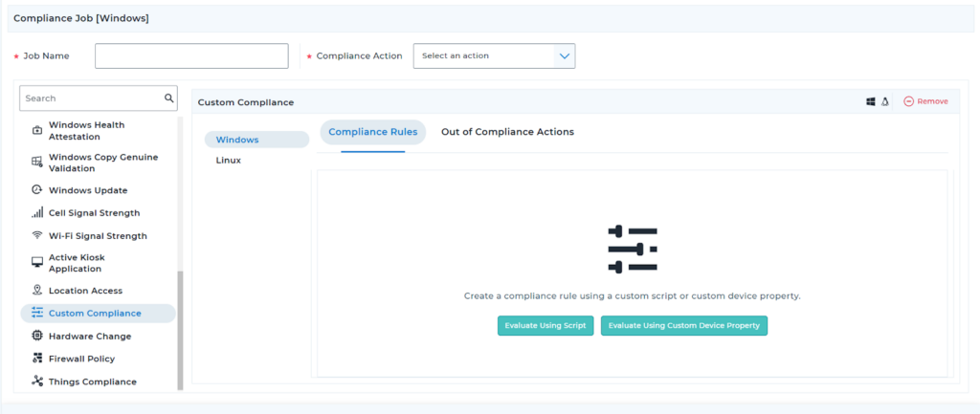Click the Windows logo icon in header
This screenshot has width=980, height=414.
click(x=871, y=101)
